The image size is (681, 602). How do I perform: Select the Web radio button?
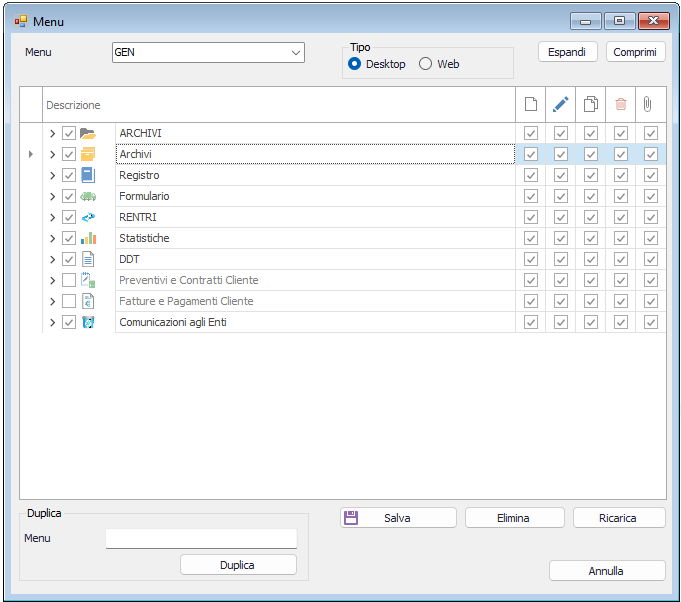click(426, 64)
